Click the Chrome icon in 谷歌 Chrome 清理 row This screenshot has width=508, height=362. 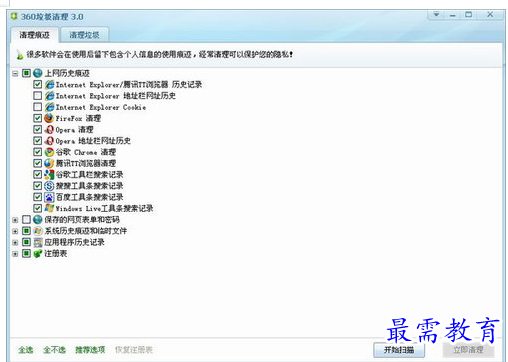pyautogui.click(x=49, y=152)
